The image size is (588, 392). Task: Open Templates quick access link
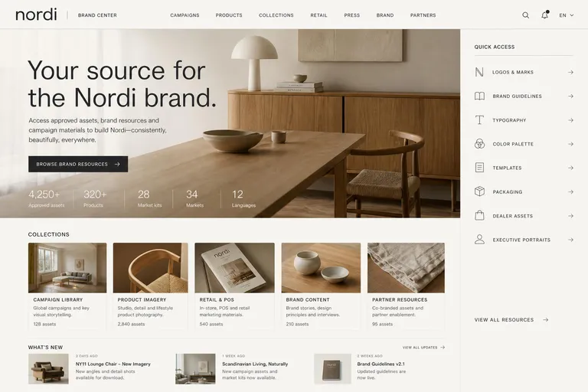click(x=524, y=168)
